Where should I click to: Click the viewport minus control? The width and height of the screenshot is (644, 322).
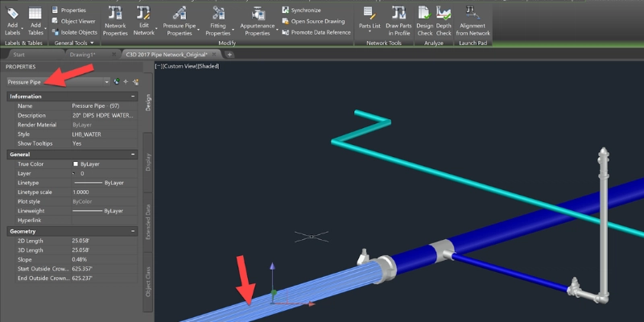[x=158, y=66]
